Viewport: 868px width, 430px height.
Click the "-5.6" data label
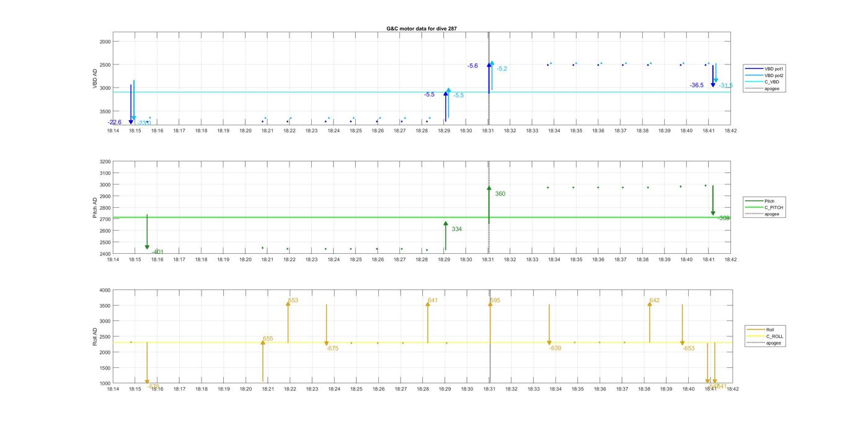(x=473, y=66)
